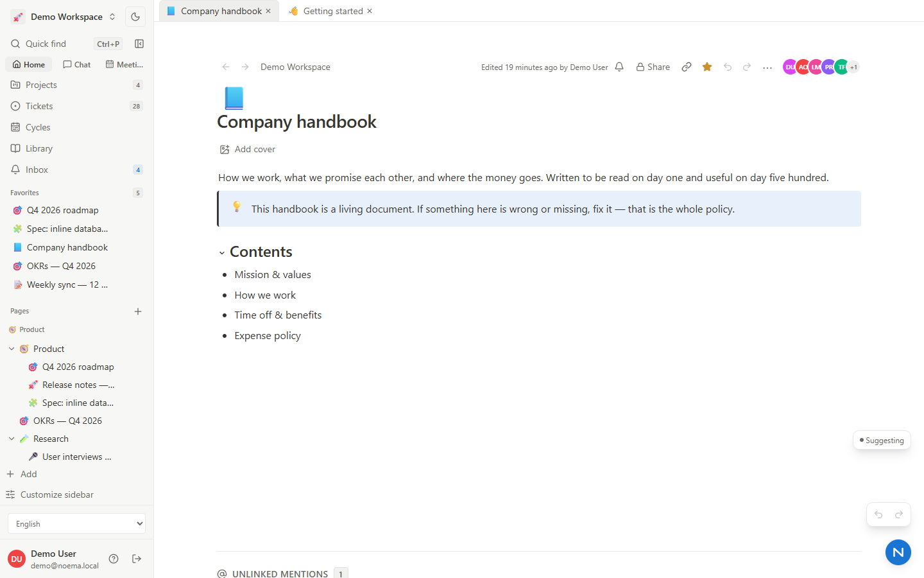Copy page link icon
The width and height of the screenshot is (924, 578).
click(687, 67)
